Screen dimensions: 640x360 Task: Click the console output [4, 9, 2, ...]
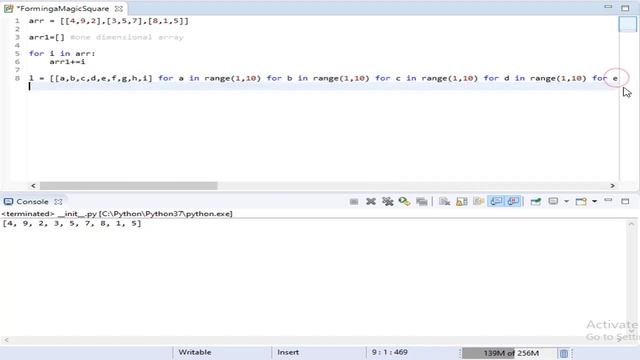(72, 223)
